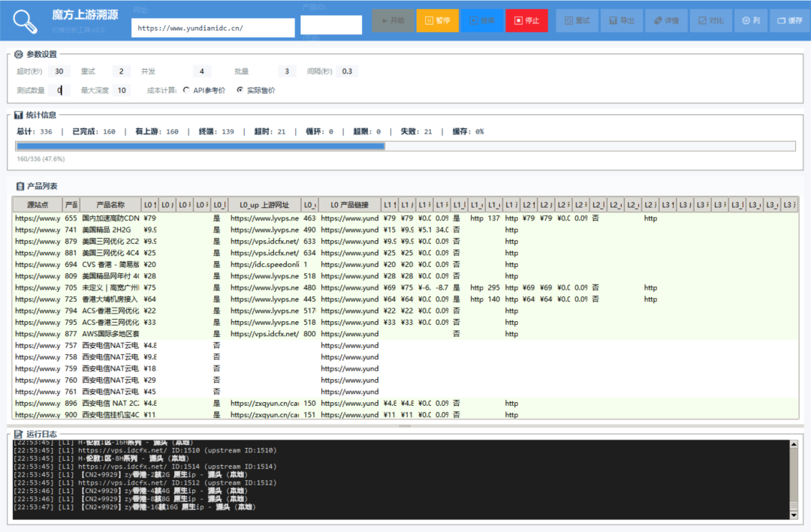Select the 实际售价 radio option
This screenshot has width=811, height=532.
pyautogui.click(x=240, y=90)
